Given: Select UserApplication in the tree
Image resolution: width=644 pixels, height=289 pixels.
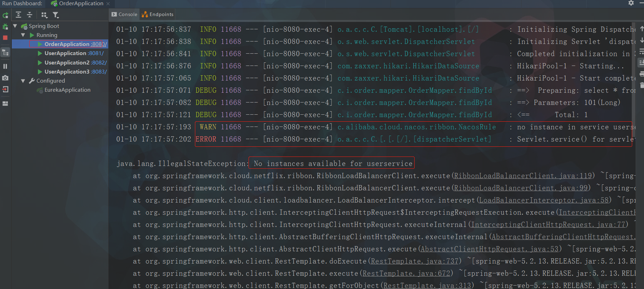Looking at the screenshot, I should 65,53.
